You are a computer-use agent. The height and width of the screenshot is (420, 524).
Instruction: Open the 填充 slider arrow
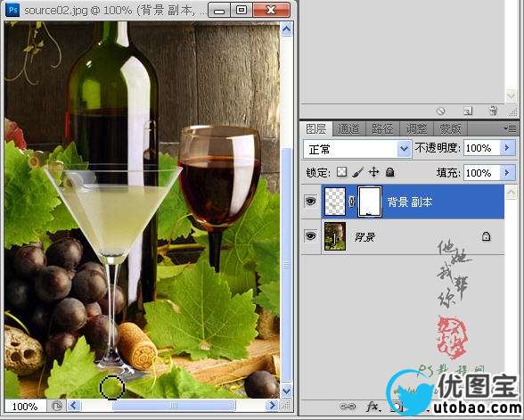507,173
